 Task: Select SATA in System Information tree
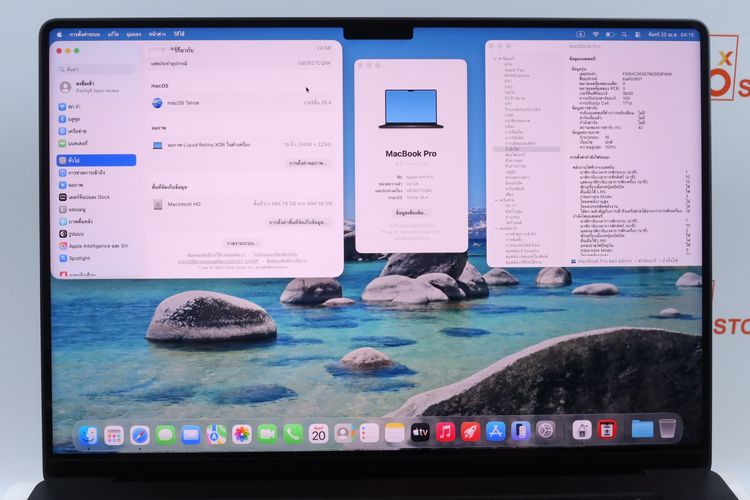pyautogui.click(x=509, y=92)
